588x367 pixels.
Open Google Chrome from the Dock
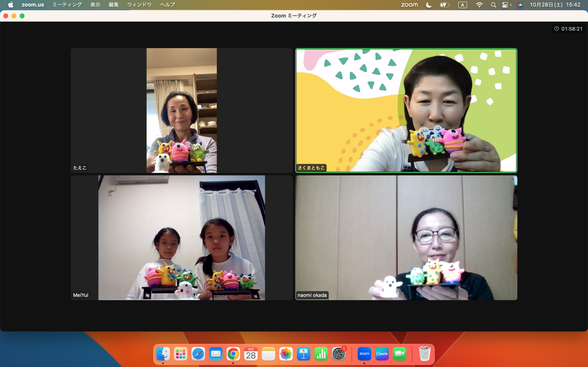point(233,354)
